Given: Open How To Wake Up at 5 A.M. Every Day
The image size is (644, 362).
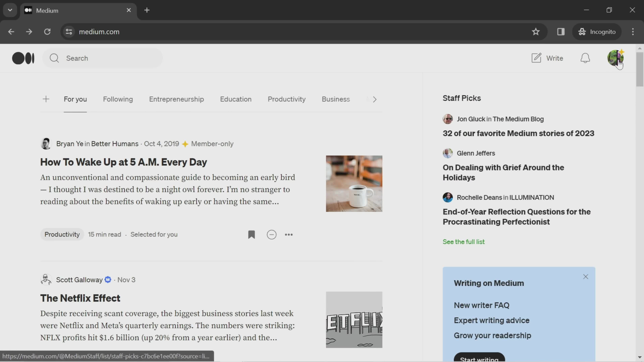Looking at the screenshot, I should (123, 162).
